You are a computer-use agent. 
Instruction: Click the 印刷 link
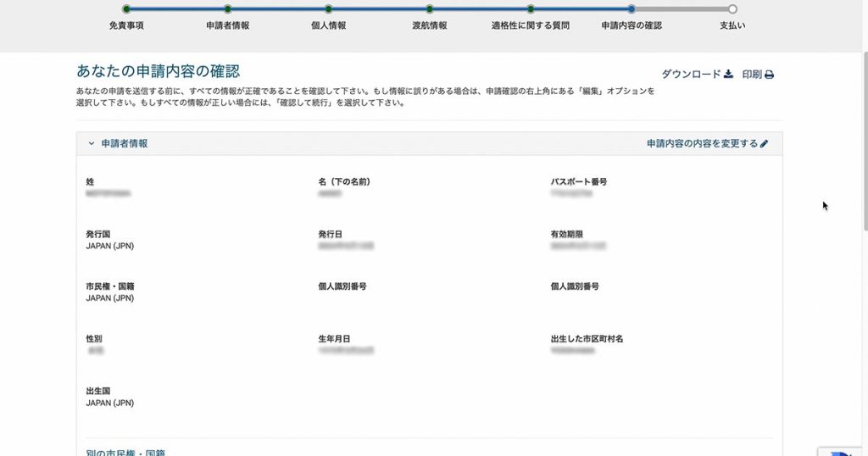point(752,75)
